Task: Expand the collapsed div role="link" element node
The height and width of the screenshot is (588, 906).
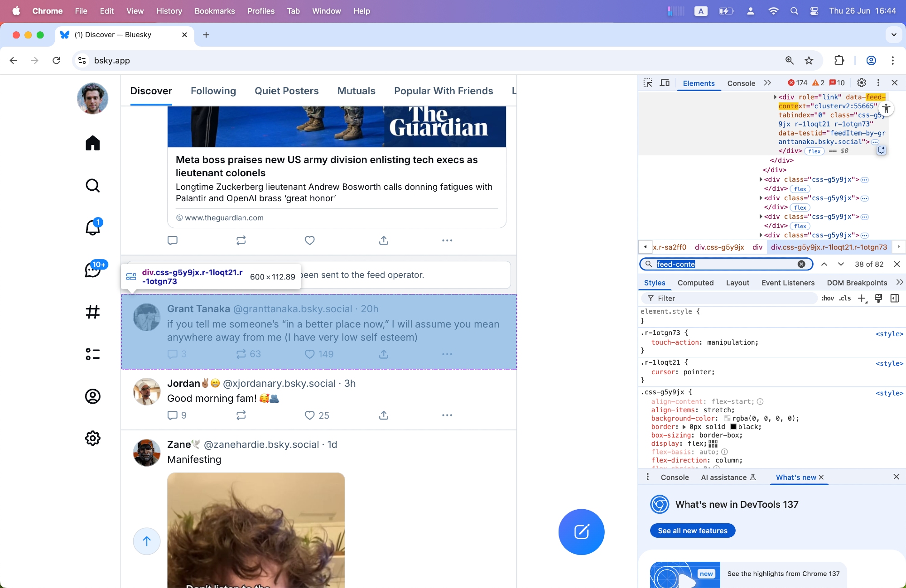Action: click(775, 97)
